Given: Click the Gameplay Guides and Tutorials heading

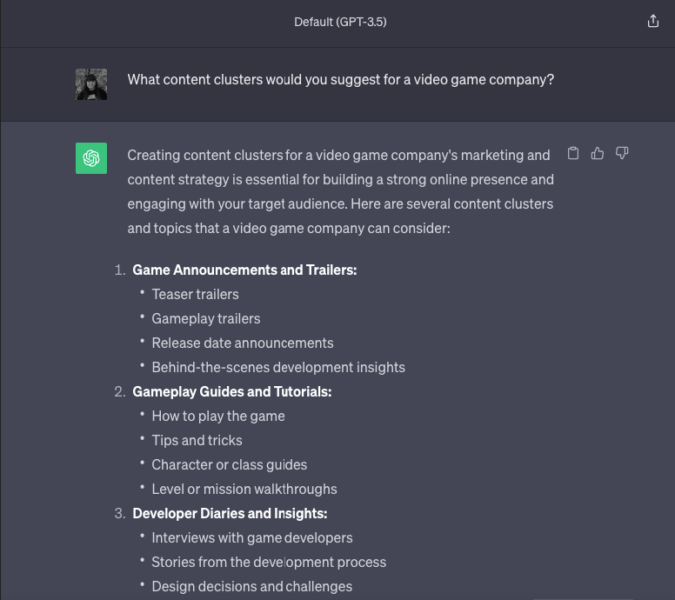Looking at the screenshot, I should coord(232,392).
